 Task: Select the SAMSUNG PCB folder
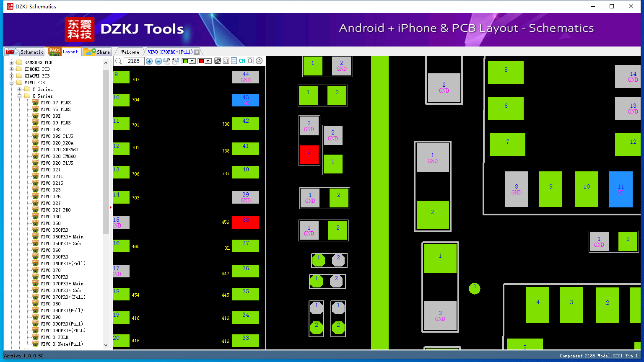tap(38, 62)
